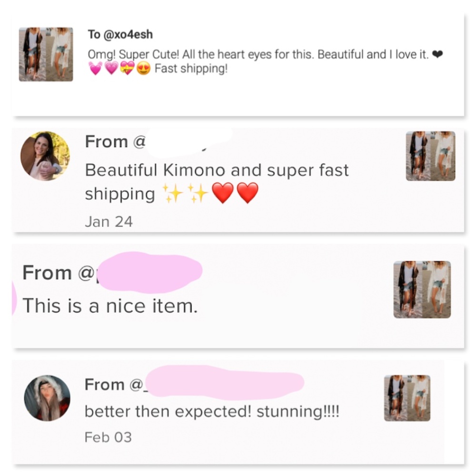
Task: Open the kimono thumbnail beside the @xo4esh review
Action: pyautogui.click(x=46, y=54)
